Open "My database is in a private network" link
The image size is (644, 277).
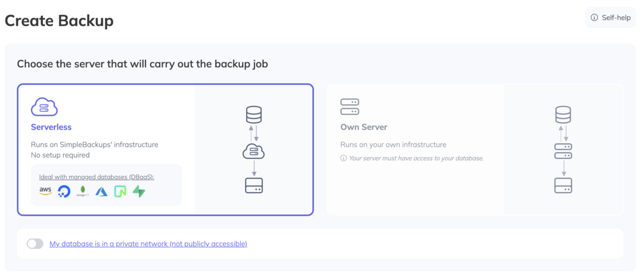tap(148, 244)
